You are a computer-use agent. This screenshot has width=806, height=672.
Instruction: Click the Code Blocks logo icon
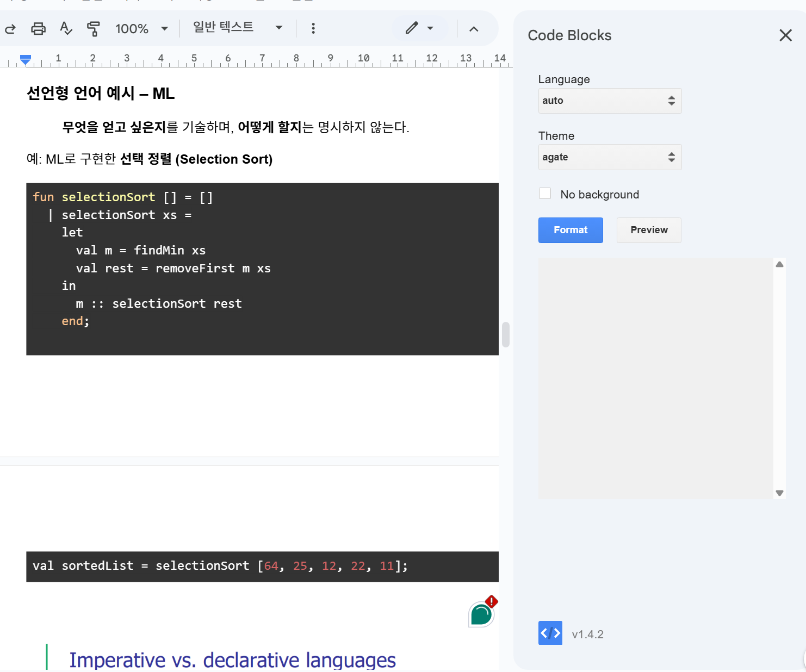[550, 633]
